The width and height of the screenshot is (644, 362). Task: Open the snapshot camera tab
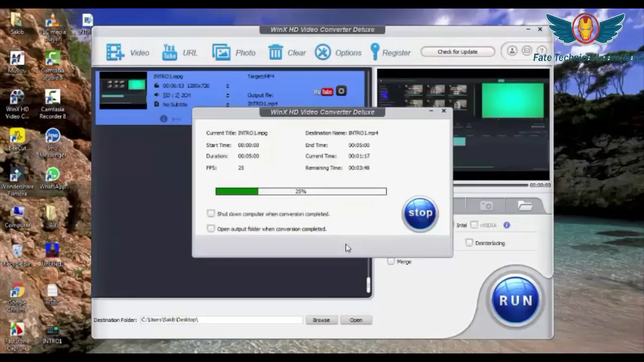pyautogui.click(x=486, y=206)
